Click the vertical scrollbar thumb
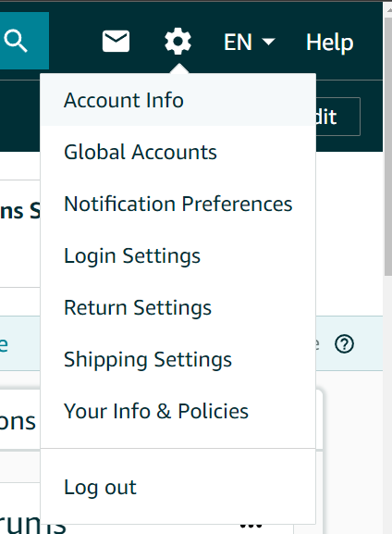The image size is (392, 534). pyautogui.click(x=388, y=146)
